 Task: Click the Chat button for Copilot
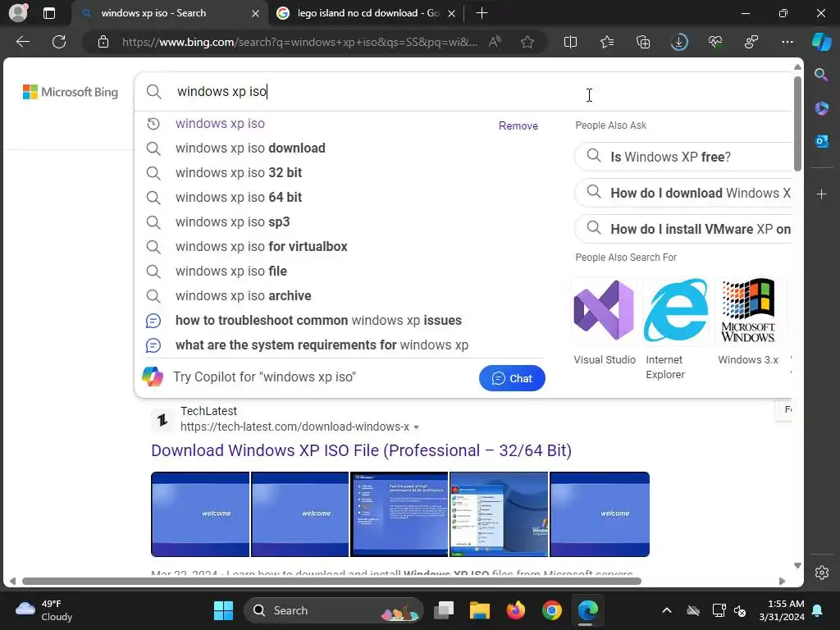(x=512, y=378)
